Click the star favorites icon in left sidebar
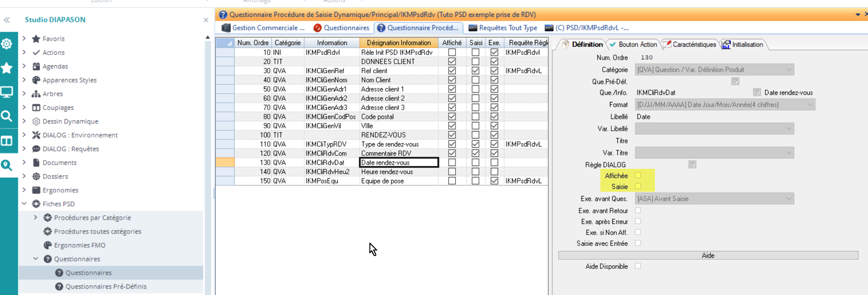This screenshot has height=295, width=868. [7, 68]
